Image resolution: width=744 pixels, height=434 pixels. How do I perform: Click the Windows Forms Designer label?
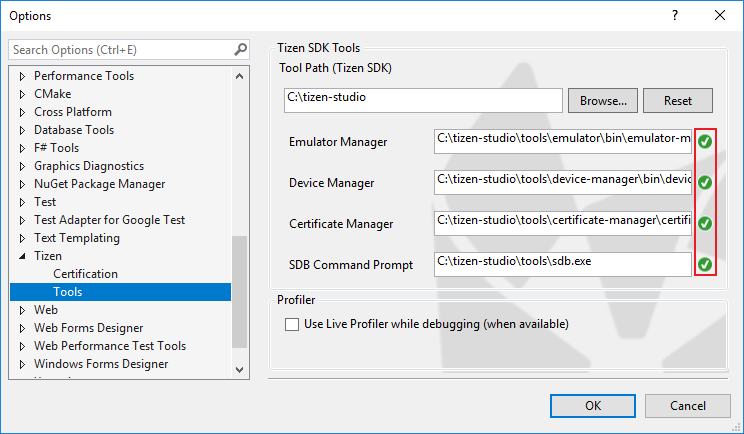[x=101, y=364]
